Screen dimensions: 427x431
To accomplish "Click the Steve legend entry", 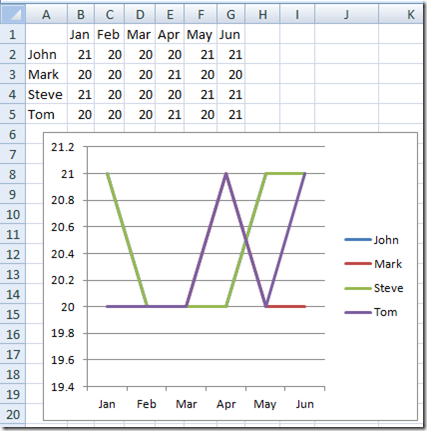I will [374, 288].
